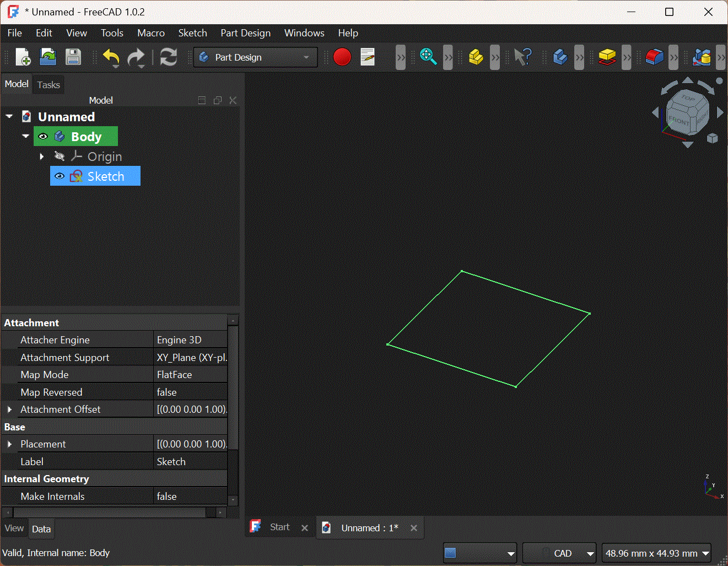
Task: Click the Save document icon
Action: (x=73, y=57)
